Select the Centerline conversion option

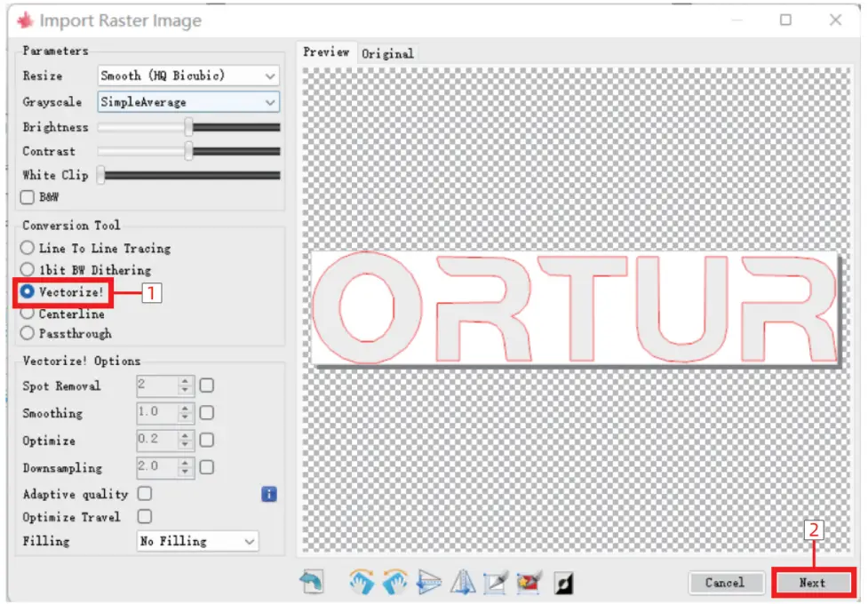coord(28,314)
